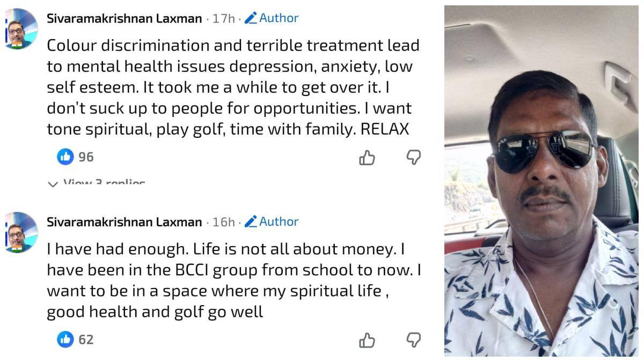This screenshot has height=362, width=644.
Task: Click the Author label on second comment
Action: 279,221
